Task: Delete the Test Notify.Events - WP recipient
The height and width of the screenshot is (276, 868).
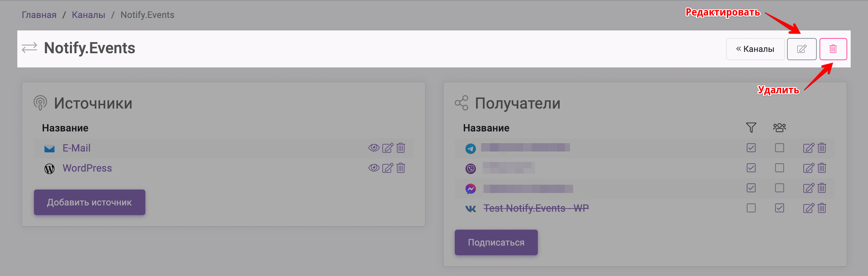Action: [822, 208]
